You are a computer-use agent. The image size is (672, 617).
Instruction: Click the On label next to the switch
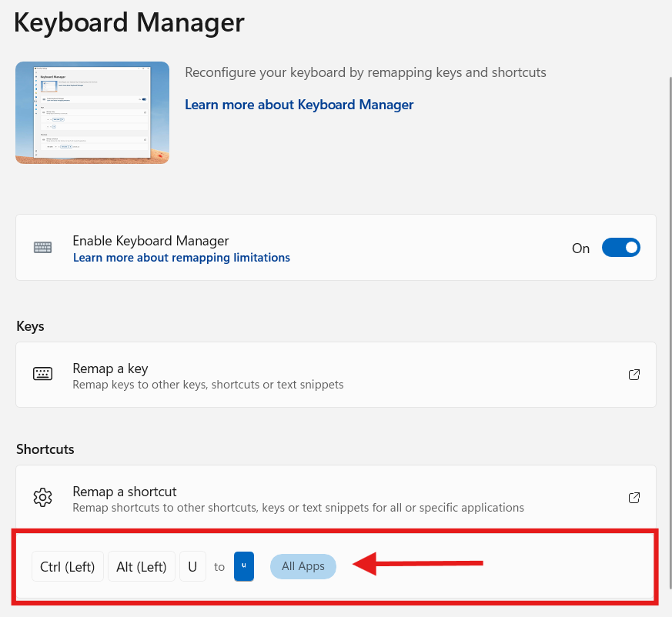point(580,248)
